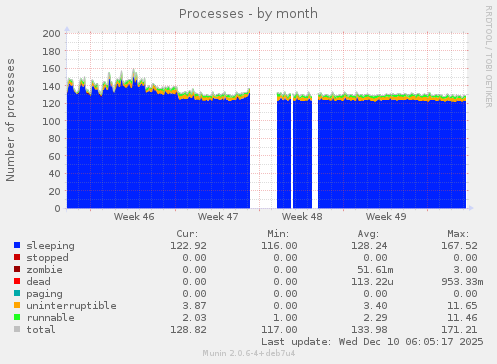Screen dimensions: 497x364
Task: Click the 'Min:' column header
Action: (278, 234)
